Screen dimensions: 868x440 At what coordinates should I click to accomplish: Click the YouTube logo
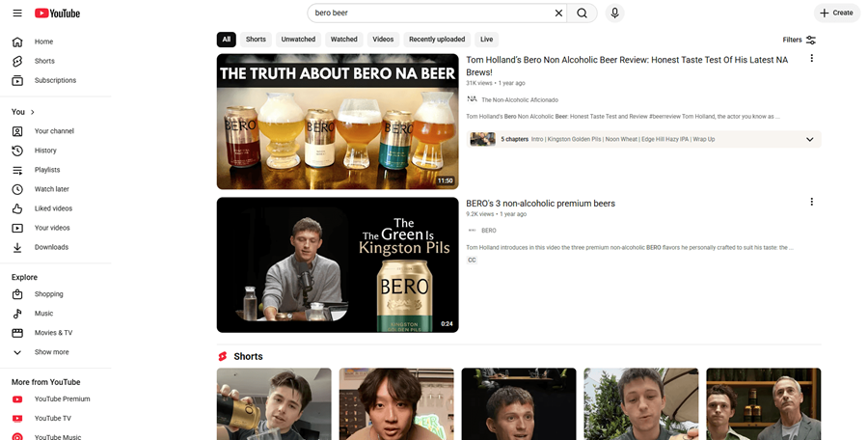coord(57,14)
